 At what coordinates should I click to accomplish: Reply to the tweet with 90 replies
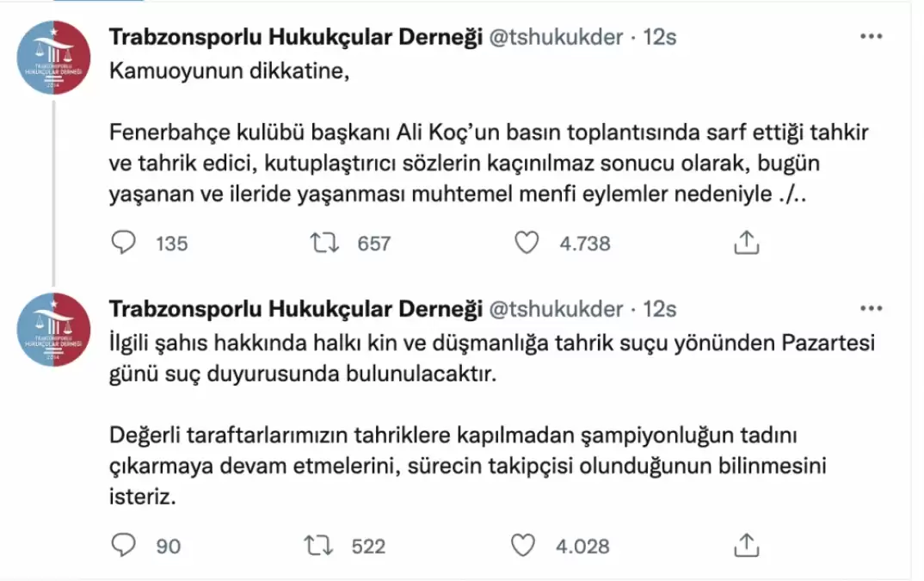[x=125, y=545]
